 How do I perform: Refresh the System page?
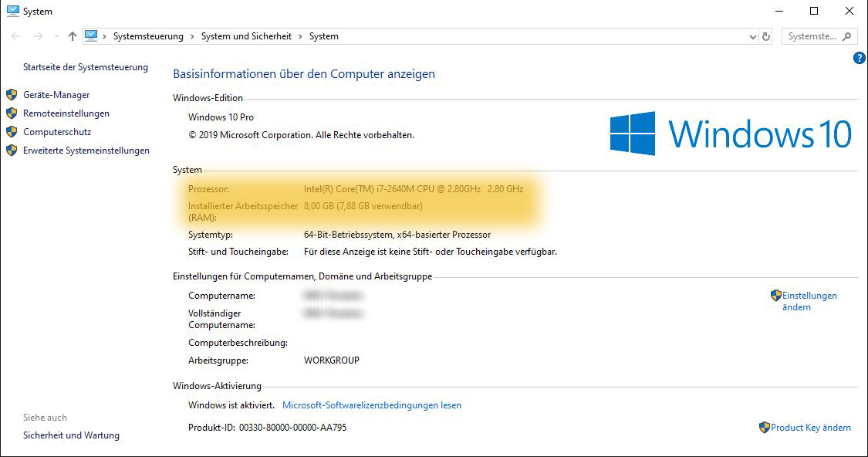[x=766, y=36]
